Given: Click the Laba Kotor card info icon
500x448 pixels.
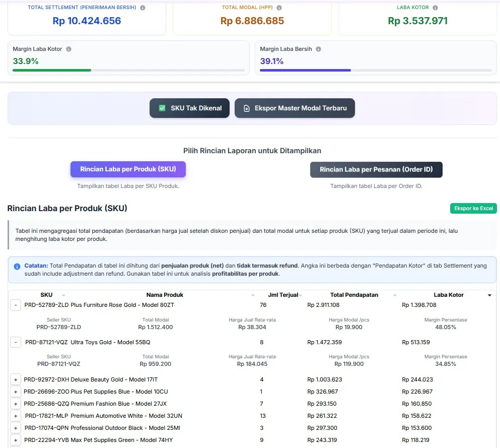Looking at the screenshot, I should pos(435,8).
